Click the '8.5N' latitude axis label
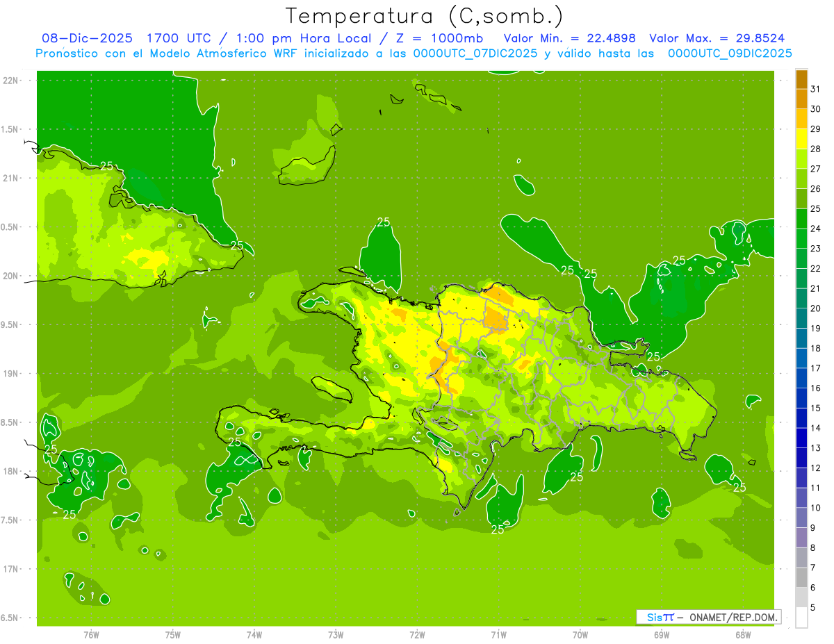 coord(10,422)
